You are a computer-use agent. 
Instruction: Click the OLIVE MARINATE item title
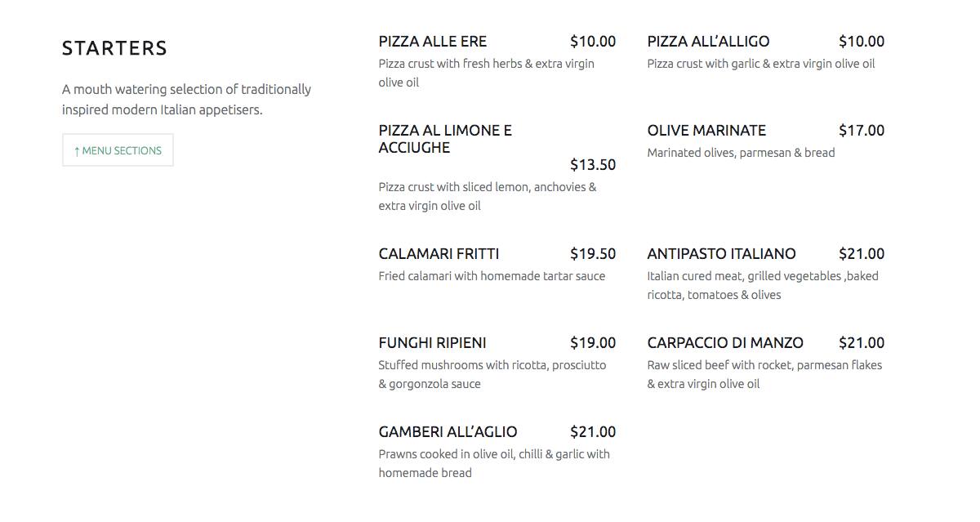[x=707, y=130]
